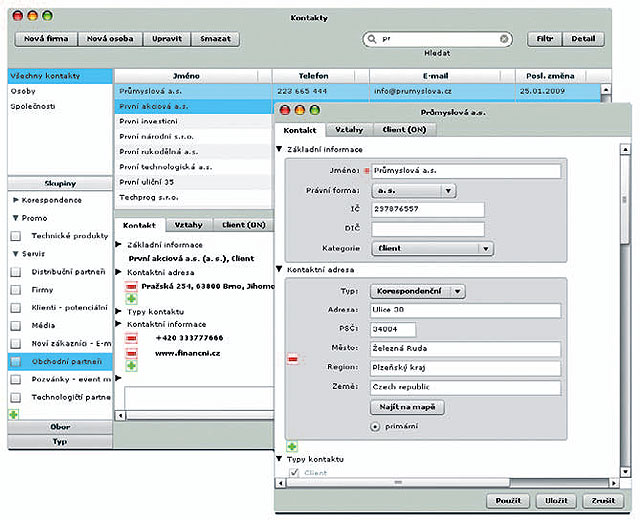
Task: Toggle the Client checkbox under Typy kontaktu
Action: (x=294, y=473)
